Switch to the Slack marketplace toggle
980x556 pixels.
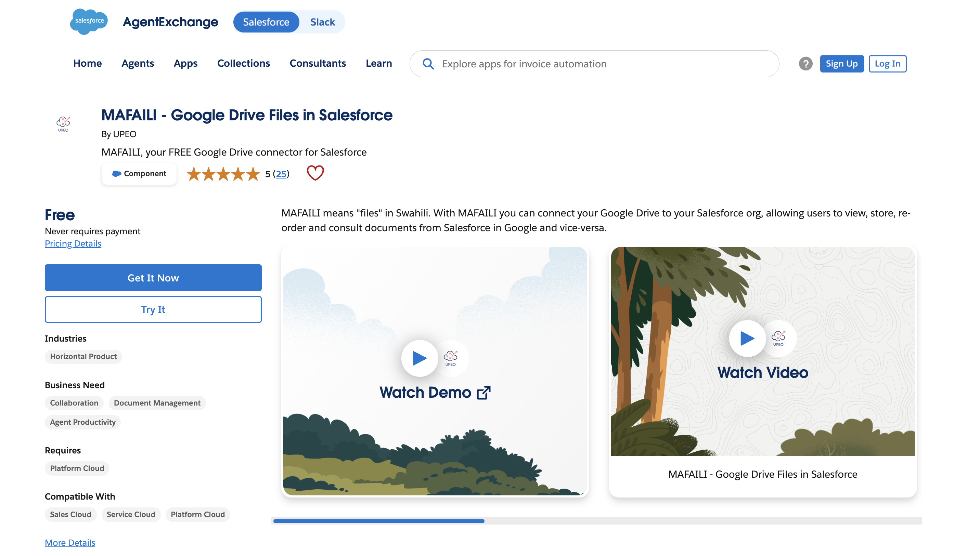coord(322,22)
